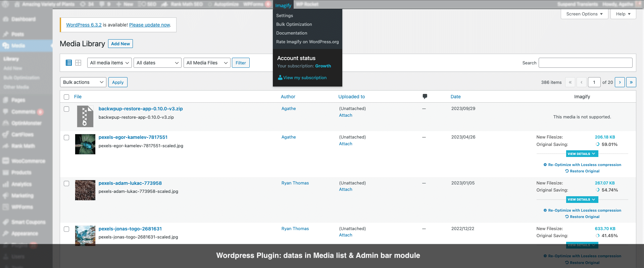Open the New content menu

coord(125,4)
